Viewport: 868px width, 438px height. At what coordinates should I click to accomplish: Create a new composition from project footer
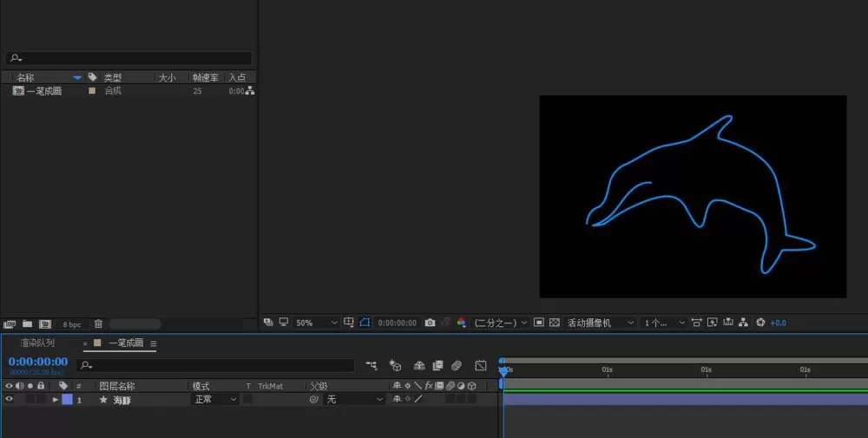(x=45, y=324)
